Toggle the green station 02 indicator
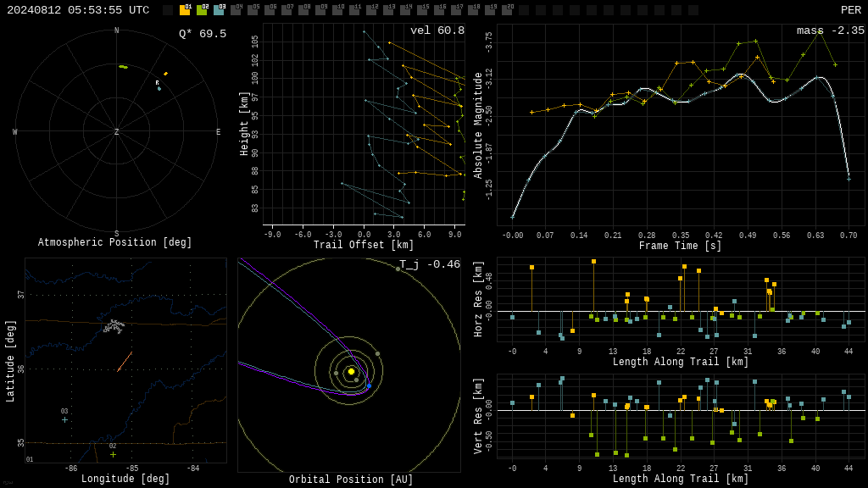This screenshot has height=488, width=868. tap(202, 10)
